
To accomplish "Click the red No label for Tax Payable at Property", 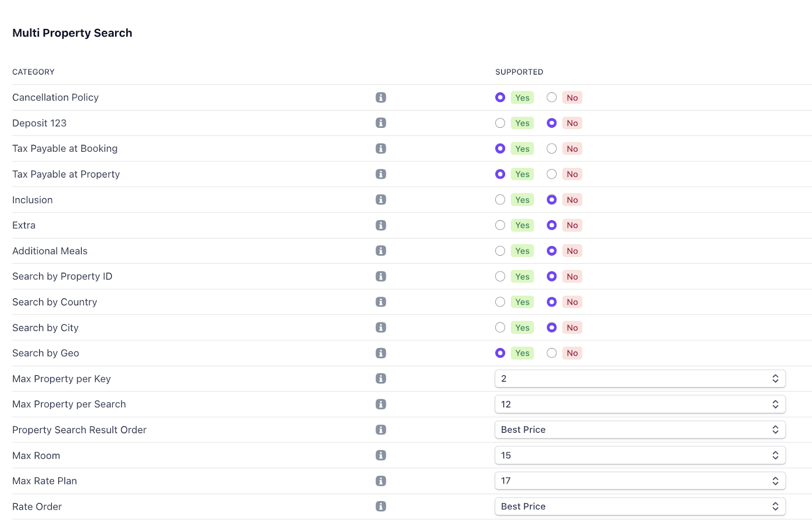I will pyautogui.click(x=572, y=174).
